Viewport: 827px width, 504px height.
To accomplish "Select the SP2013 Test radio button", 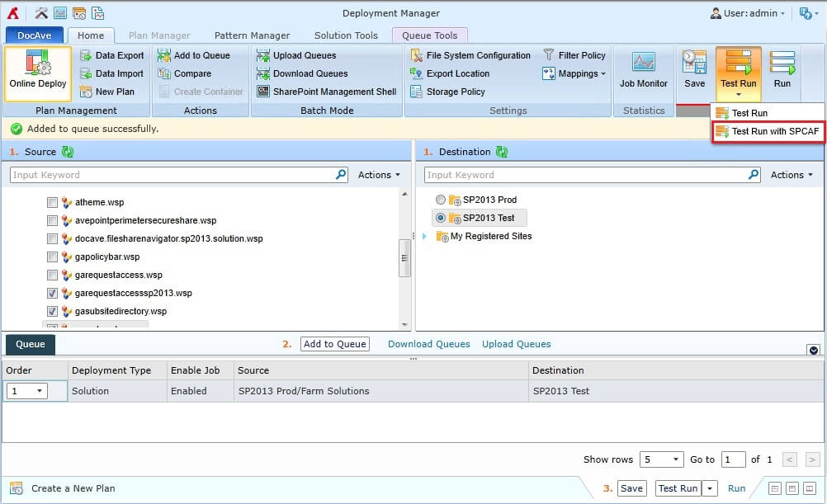I will pos(441,218).
